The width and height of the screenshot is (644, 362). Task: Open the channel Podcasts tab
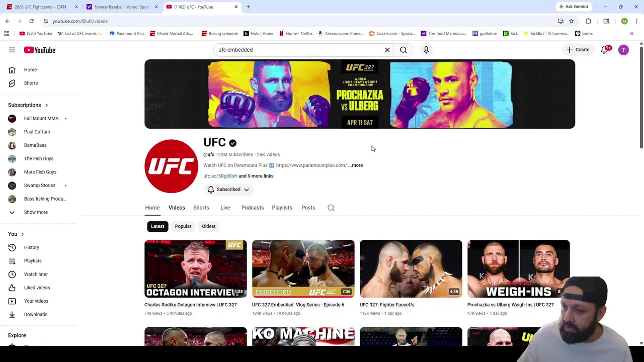point(253,208)
